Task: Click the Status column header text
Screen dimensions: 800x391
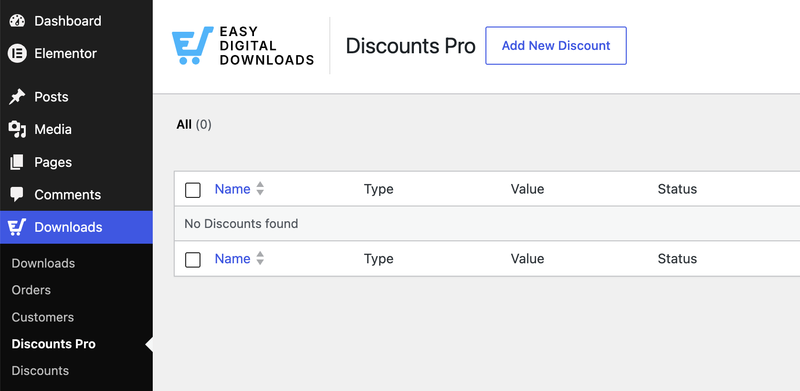Action: [x=677, y=189]
